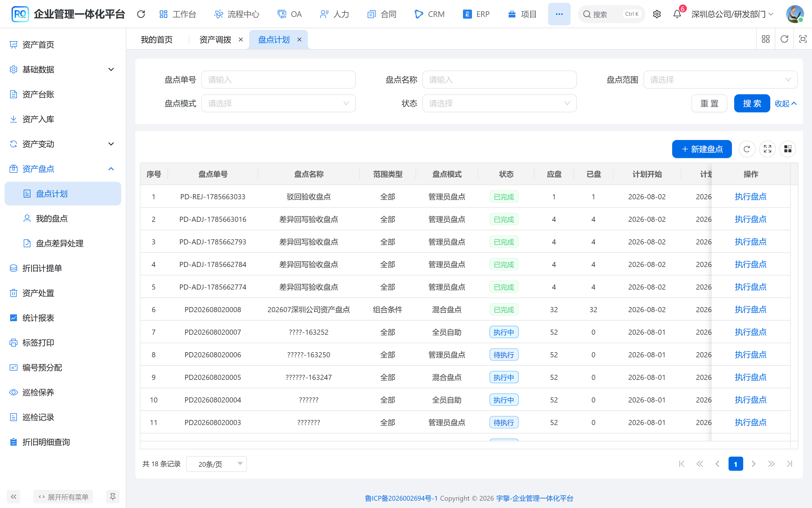Open the more modules ellipsis button
Screen dimensions: 812x508
pos(559,14)
